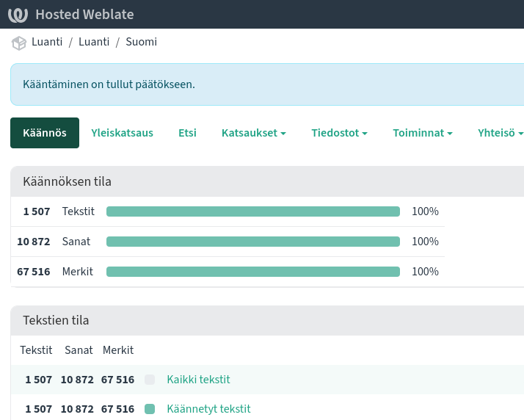Image resolution: width=524 pixels, height=420 pixels.
Task: Click the Sanat progress bar
Action: tap(253, 242)
